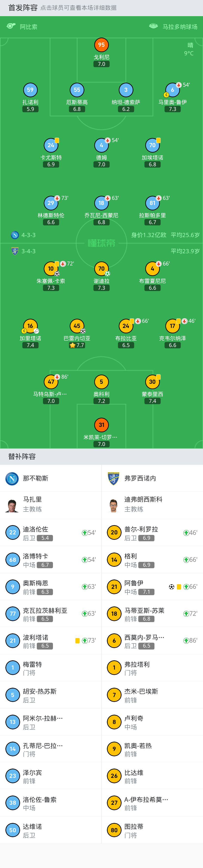203x868 pixels.
Task: View coach 迪弗朗西斯科 portrait
Action: click(114, 506)
